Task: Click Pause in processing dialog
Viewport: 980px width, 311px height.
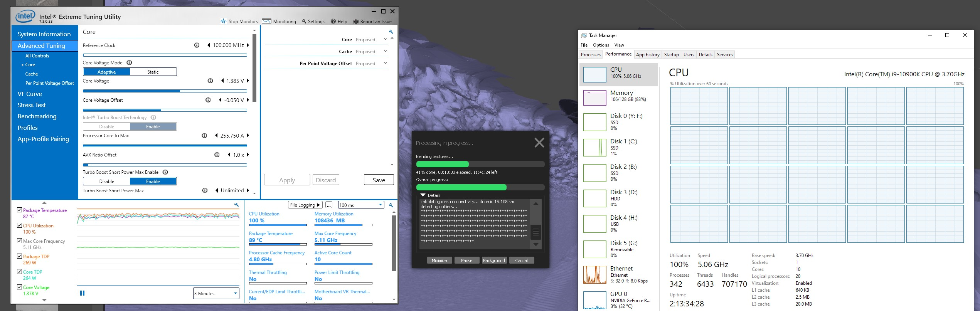Action: [466, 261]
